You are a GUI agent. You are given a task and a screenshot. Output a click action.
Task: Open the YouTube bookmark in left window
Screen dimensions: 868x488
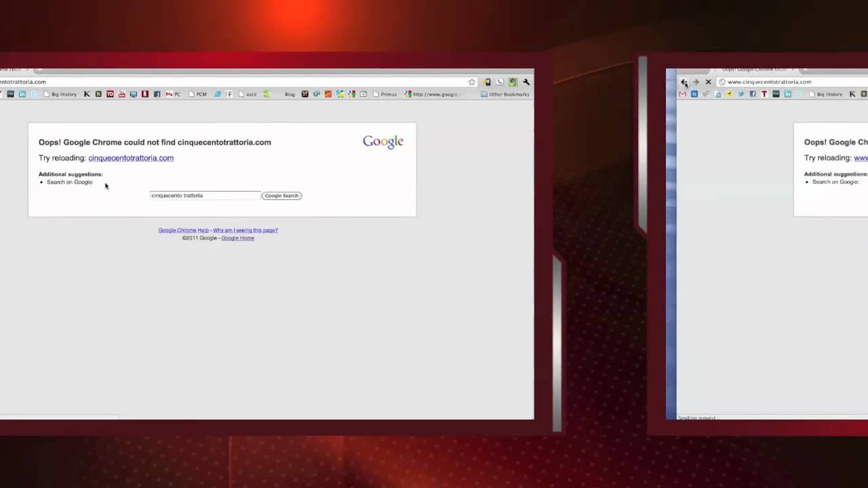tap(121, 94)
